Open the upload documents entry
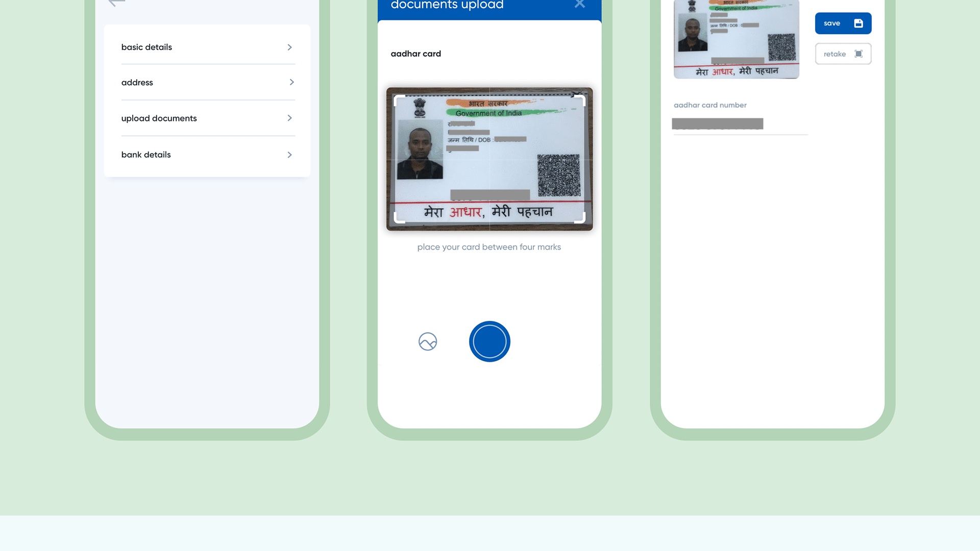This screenshot has width=980, height=551. (208, 118)
